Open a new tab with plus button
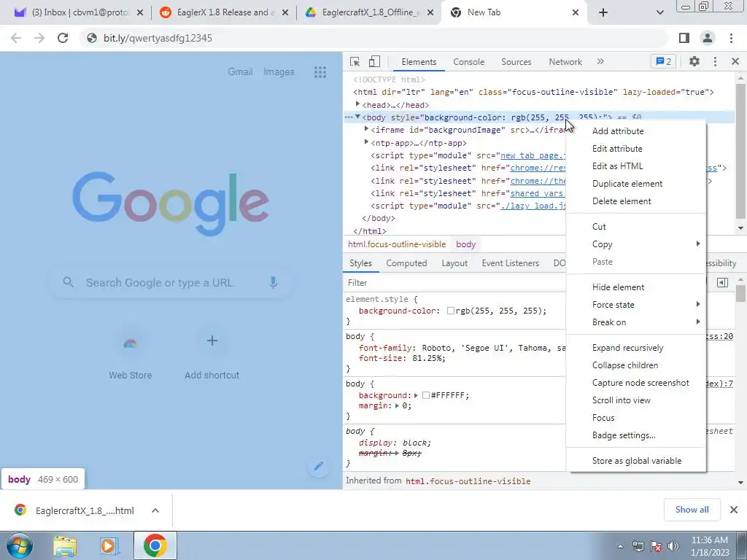The width and height of the screenshot is (747, 560). (x=603, y=12)
